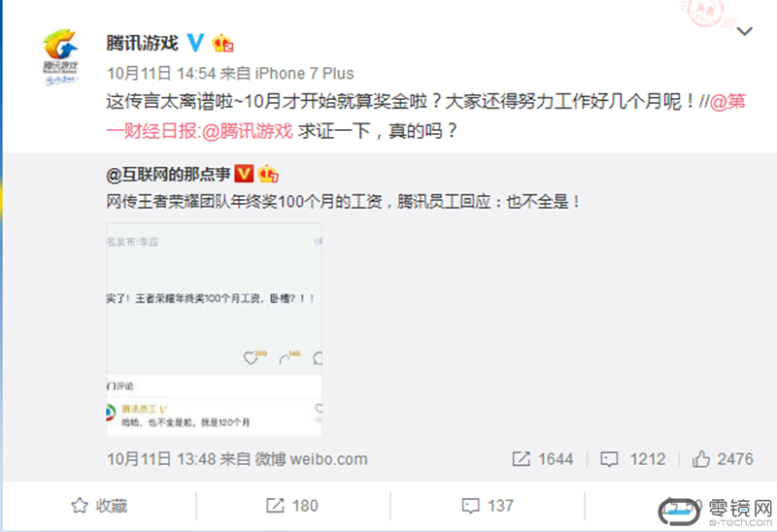This screenshot has height=532, width=777.
Task: Click the orange V badge of 互联网的那点事
Action: 244,174
